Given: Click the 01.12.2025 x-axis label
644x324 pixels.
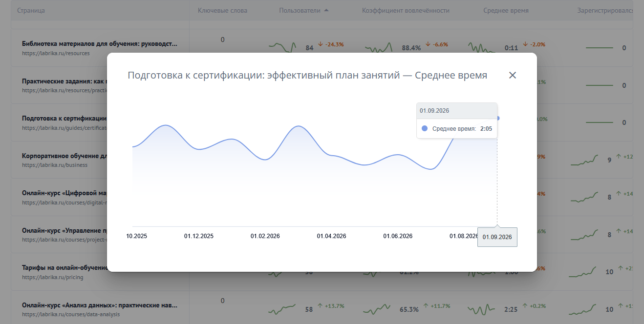Looking at the screenshot, I should [x=199, y=236].
